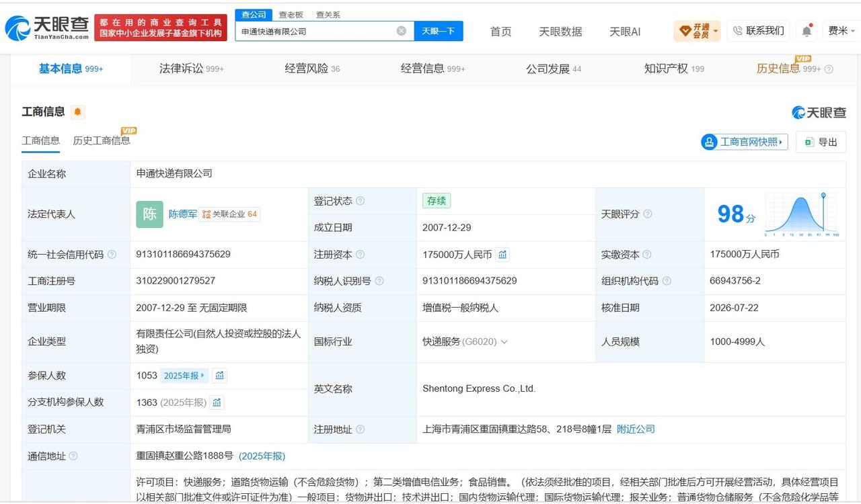Expand 2025年报 year selector
This screenshot has height=504, width=861.
click(185, 376)
